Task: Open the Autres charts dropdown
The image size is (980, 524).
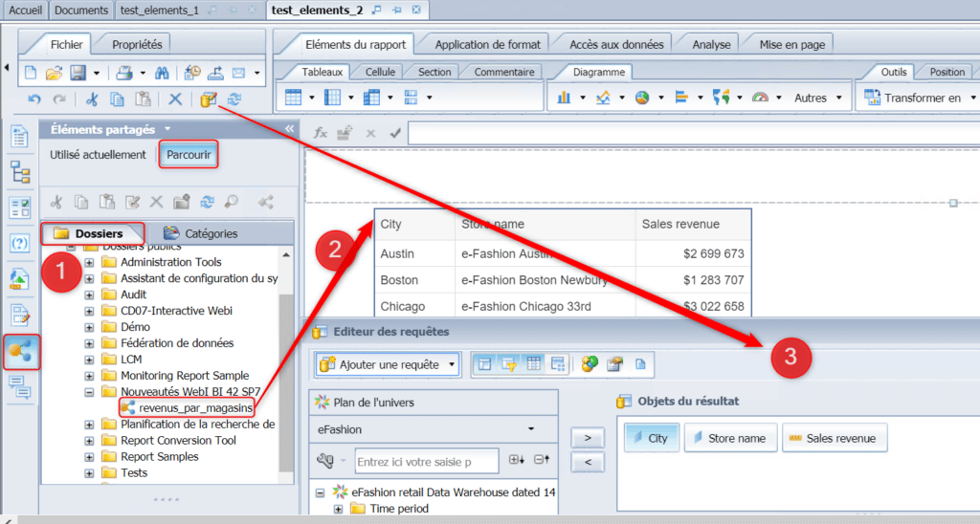Action: [818, 98]
